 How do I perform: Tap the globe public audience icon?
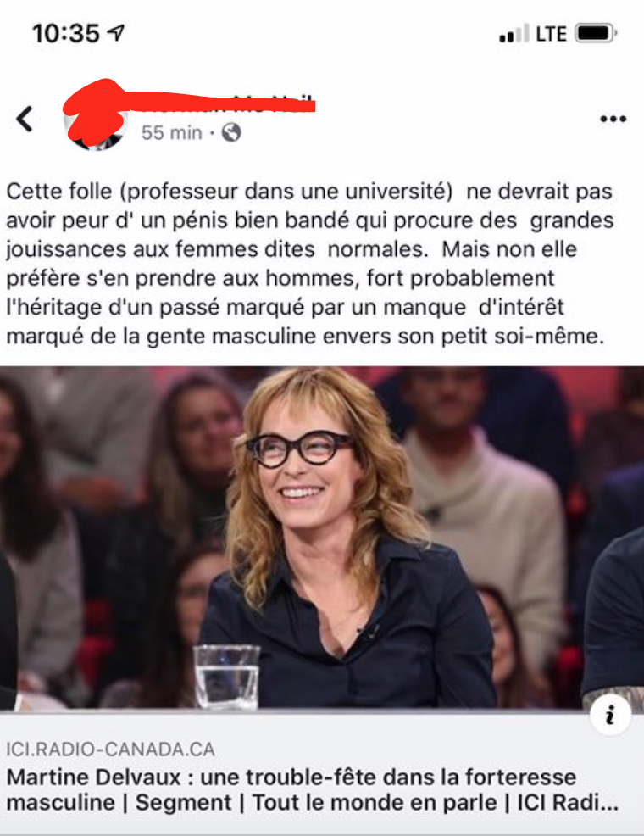click(x=231, y=132)
